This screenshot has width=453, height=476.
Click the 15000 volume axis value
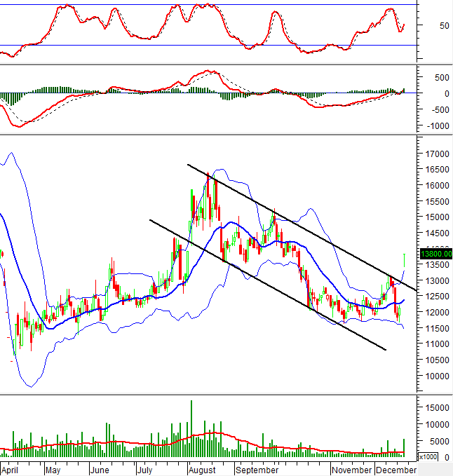[436, 407]
